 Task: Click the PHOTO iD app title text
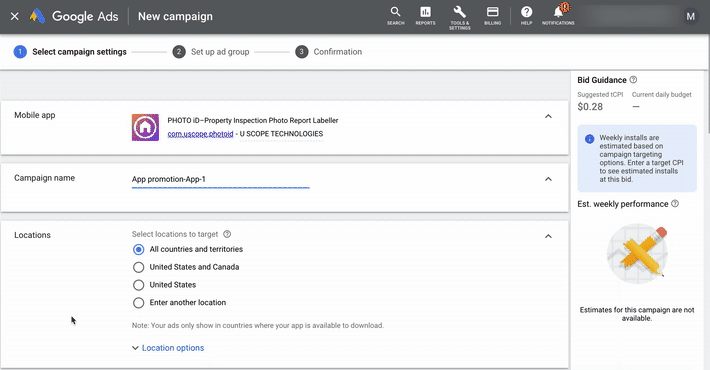253,120
